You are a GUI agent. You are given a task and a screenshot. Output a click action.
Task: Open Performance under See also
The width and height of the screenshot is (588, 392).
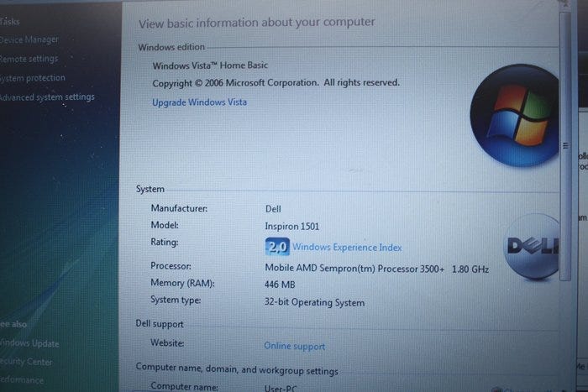[x=22, y=379]
